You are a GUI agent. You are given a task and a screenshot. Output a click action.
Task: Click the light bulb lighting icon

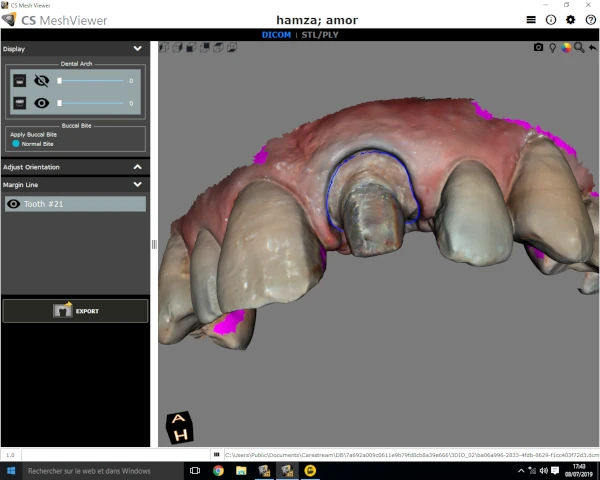click(x=552, y=47)
